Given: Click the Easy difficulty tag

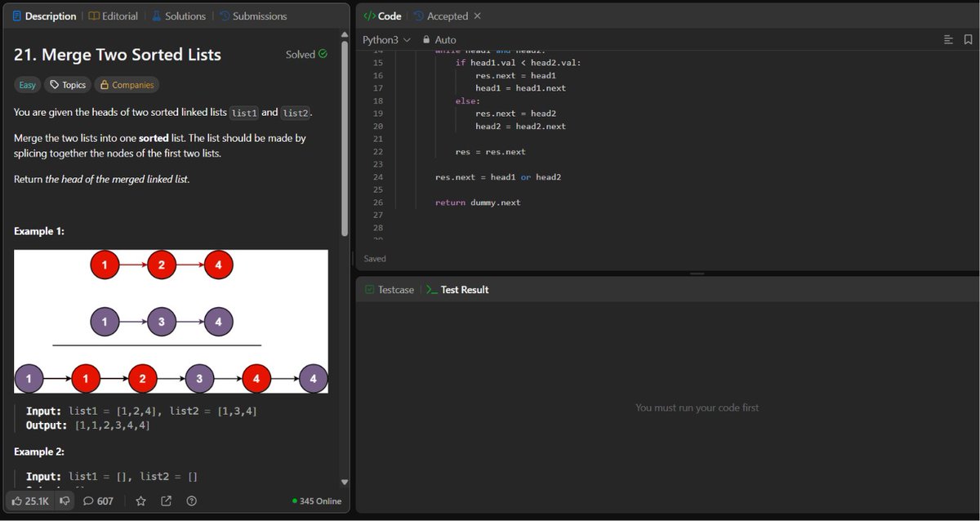Looking at the screenshot, I should [28, 85].
